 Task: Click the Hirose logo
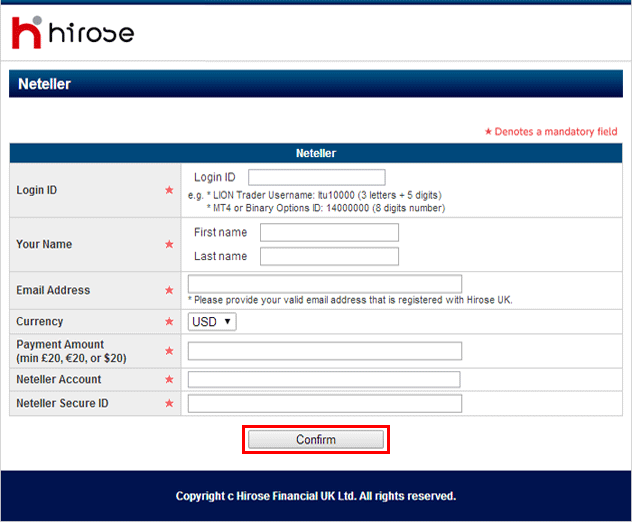73,32
